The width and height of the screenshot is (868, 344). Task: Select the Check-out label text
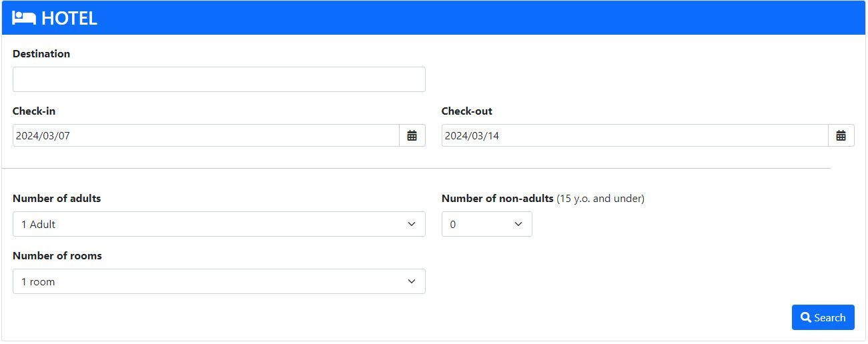[467, 111]
